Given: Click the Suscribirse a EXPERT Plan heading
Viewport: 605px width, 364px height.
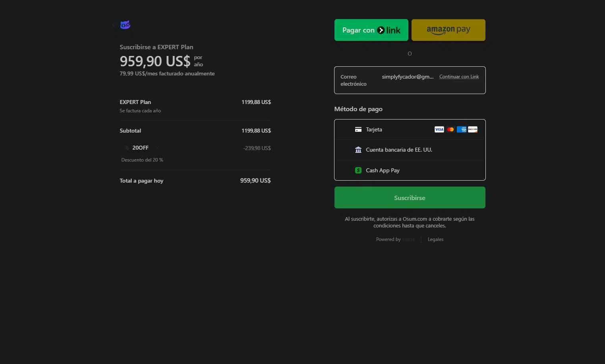Looking at the screenshot, I should tap(156, 47).
